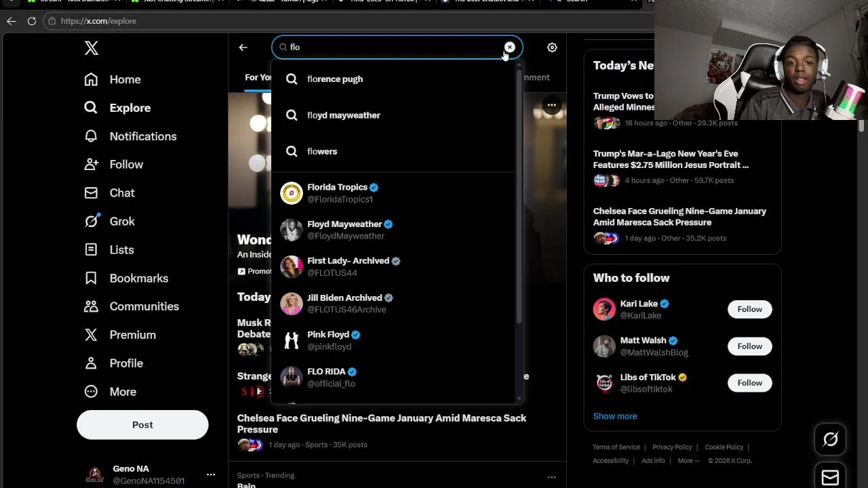Click the browser back button

point(12,21)
